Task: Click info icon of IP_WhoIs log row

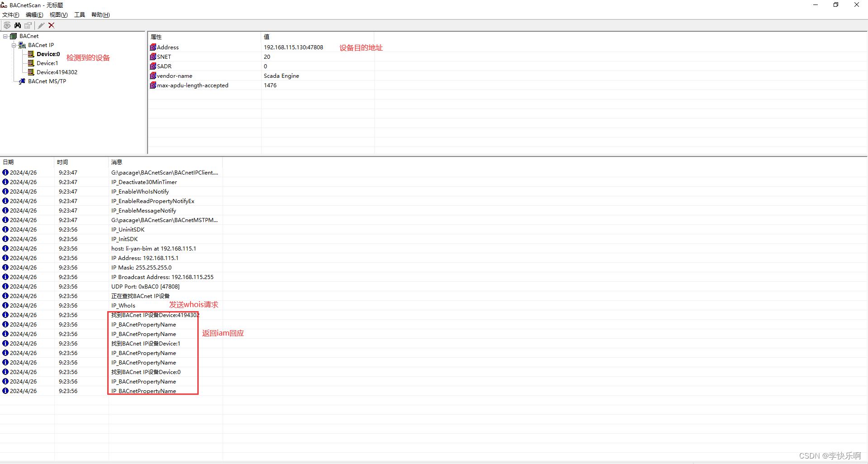Action: coord(5,305)
